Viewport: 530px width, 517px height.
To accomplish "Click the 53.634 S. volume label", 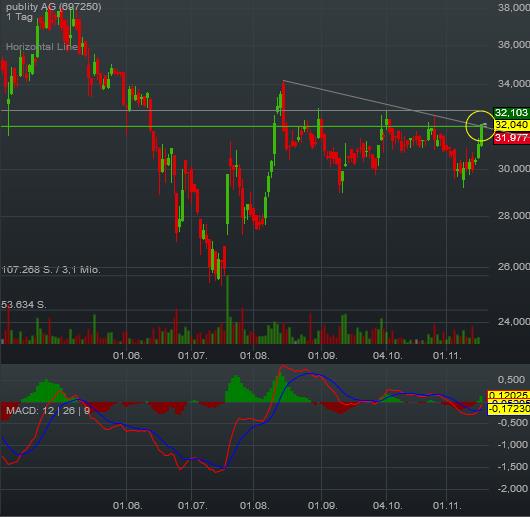I will coord(24,304).
